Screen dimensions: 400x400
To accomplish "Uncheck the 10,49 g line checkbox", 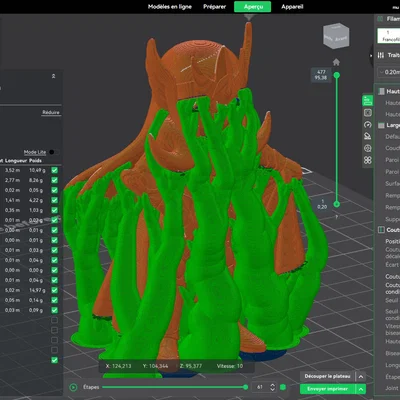I will point(55,170).
